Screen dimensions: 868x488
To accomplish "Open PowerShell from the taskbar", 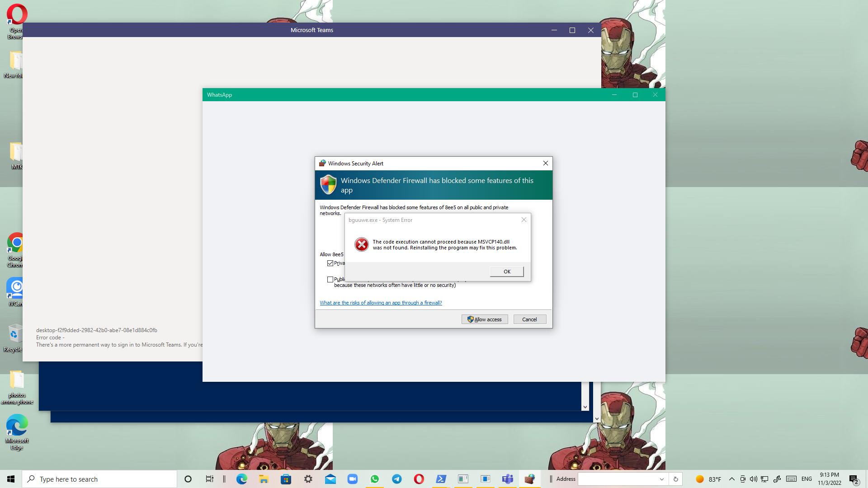I will pyautogui.click(x=441, y=479).
